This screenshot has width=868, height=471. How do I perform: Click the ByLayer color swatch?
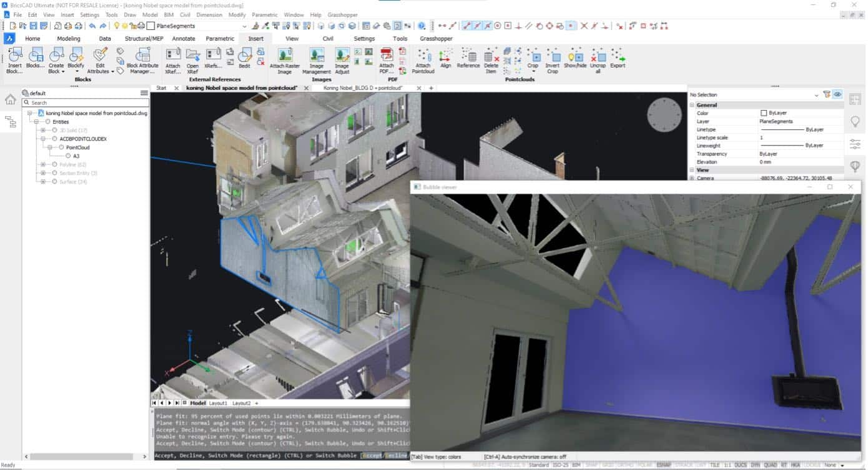click(x=763, y=113)
